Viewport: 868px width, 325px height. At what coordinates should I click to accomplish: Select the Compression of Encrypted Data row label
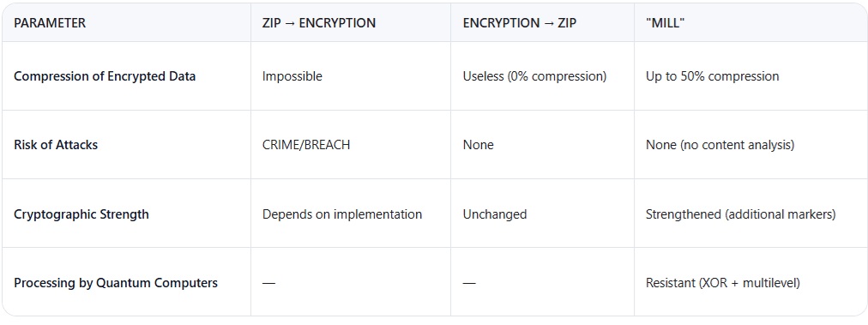pyautogui.click(x=105, y=76)
